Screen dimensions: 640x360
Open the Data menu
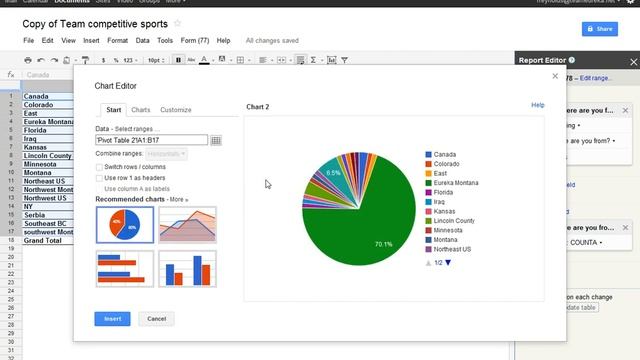pyautogui.click(x=142, y=40)
